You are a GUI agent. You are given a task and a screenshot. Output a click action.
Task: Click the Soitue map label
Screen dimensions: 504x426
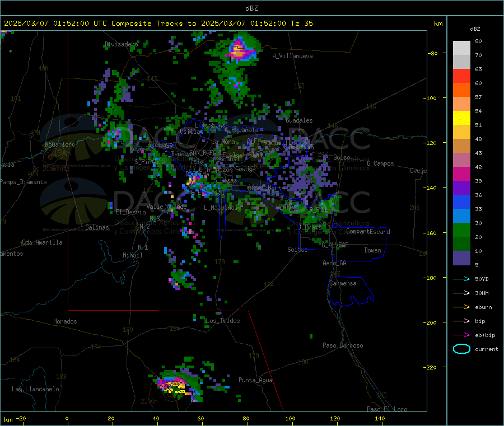pyautogui.click(x=297, y=250)
